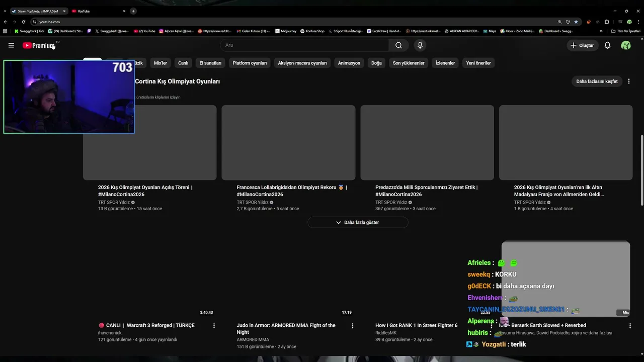This screenshot has height=362, width=644.
Task: Click the install app icon in the address bar
Action: (568, 22)
